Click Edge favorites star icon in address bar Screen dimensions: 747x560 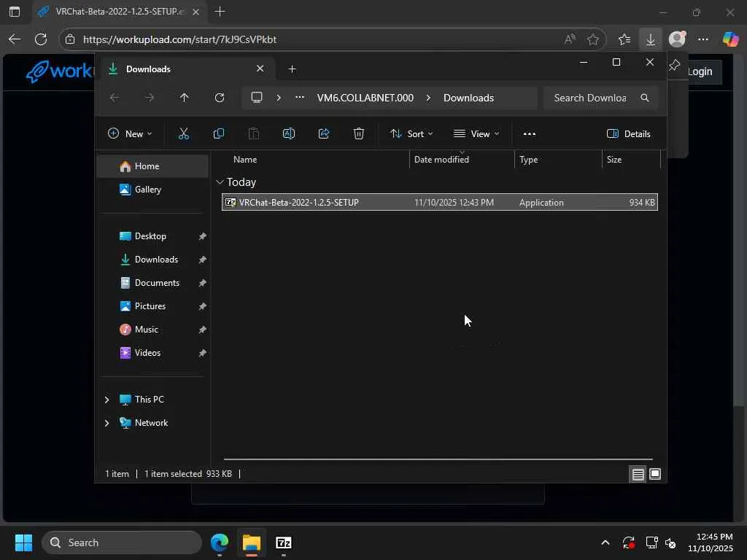pyautogui.click(x=592, y=39)
